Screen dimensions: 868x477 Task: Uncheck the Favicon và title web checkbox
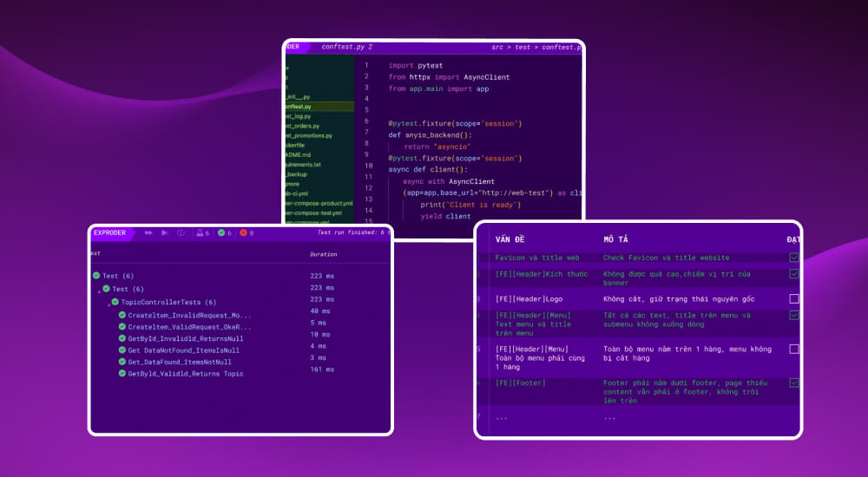[794, 258]
